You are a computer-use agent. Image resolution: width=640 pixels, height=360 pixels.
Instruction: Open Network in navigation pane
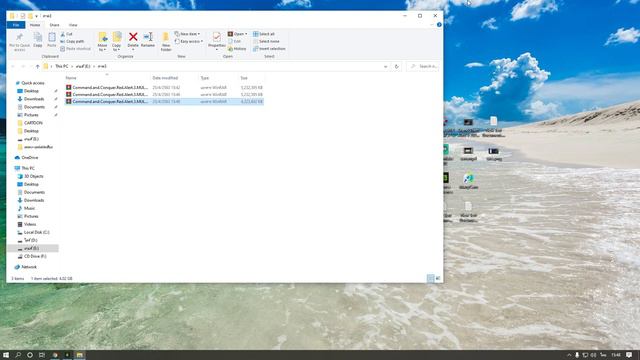point(29,267)
